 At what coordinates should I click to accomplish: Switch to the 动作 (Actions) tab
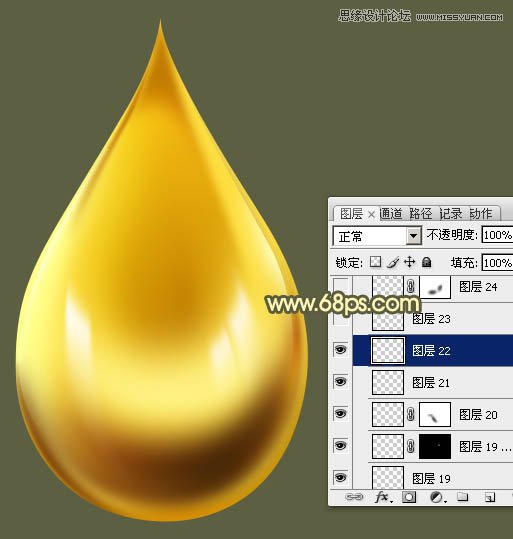(x=481, y=214)
